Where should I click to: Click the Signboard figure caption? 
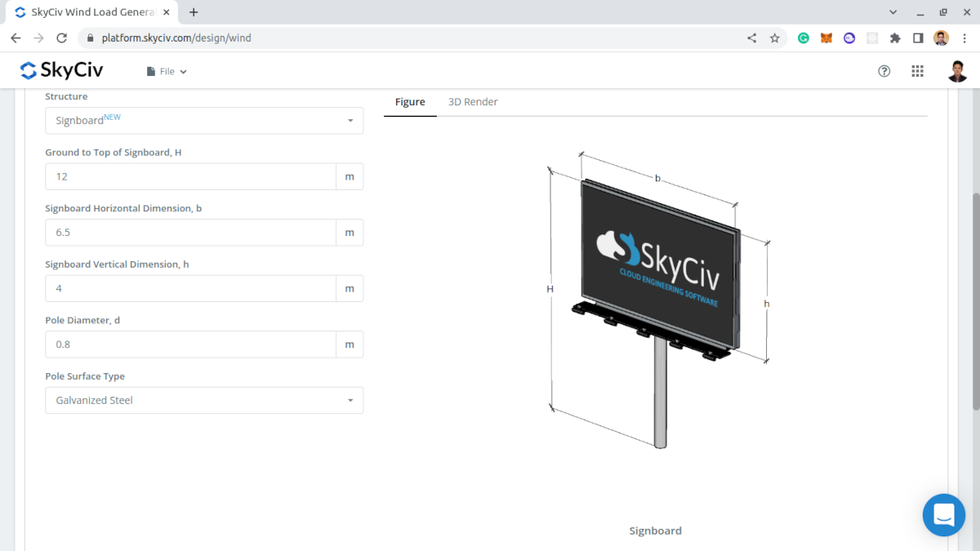coord(655,531)
